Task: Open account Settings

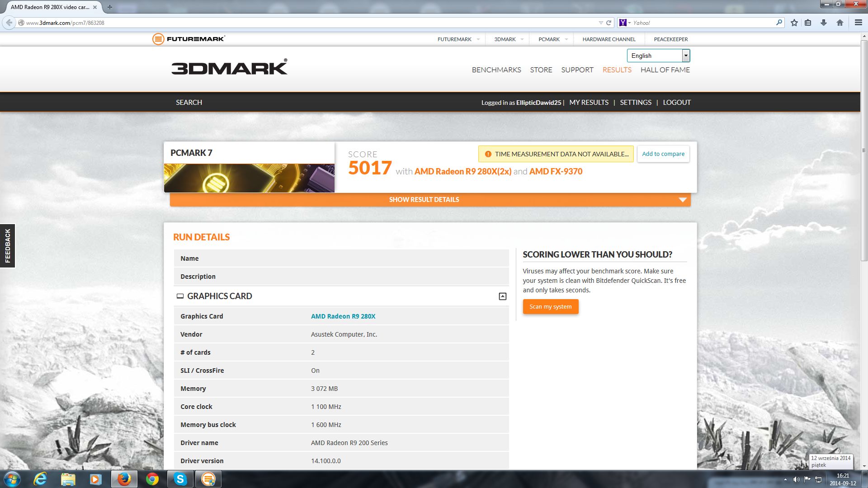Action: click(636, 103)
